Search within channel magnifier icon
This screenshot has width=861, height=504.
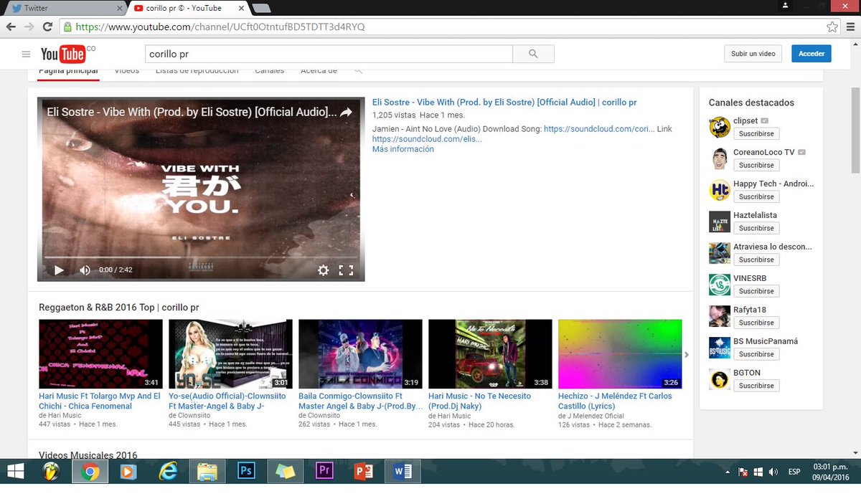pyautogui.click(x=358, y=70)
